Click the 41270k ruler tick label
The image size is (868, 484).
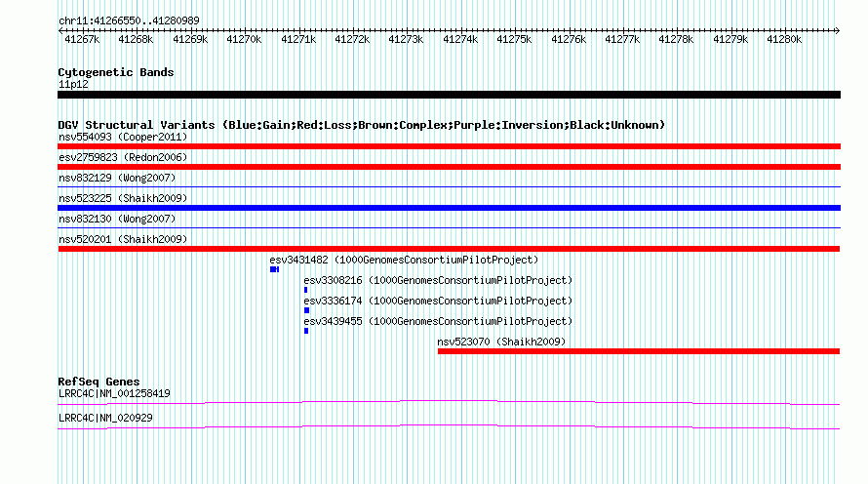pos(244,39)
